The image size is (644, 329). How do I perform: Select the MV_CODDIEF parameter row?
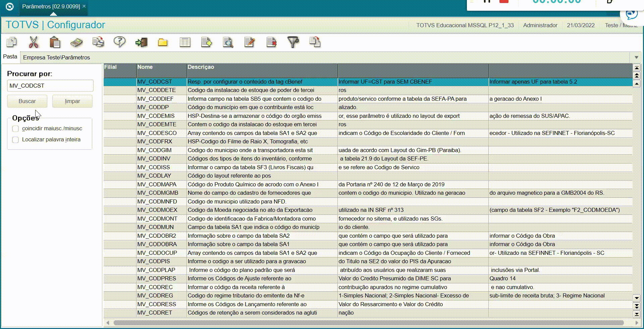click(368, 99)
